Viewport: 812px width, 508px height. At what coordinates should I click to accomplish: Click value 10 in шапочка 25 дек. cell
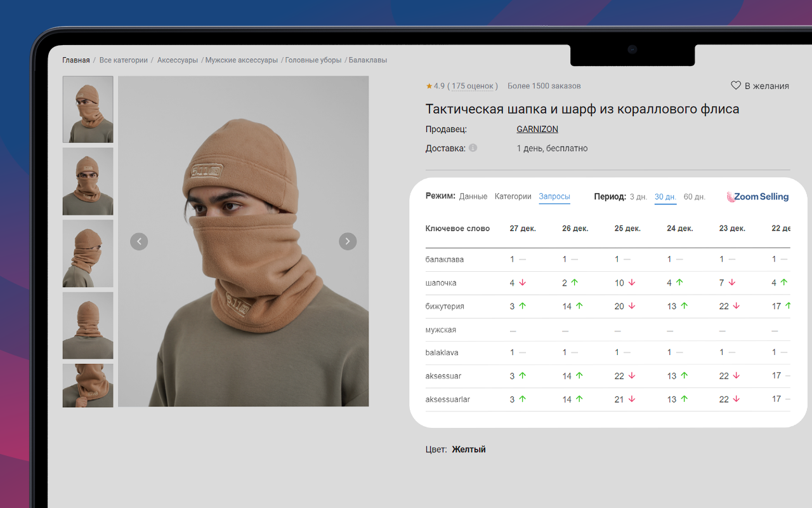[x=619, y=283]
